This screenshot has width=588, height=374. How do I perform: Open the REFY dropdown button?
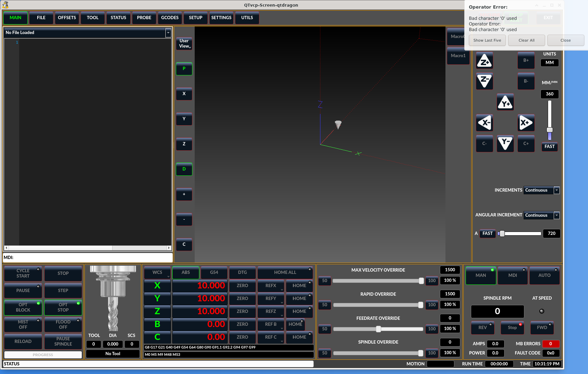[271, 298]
